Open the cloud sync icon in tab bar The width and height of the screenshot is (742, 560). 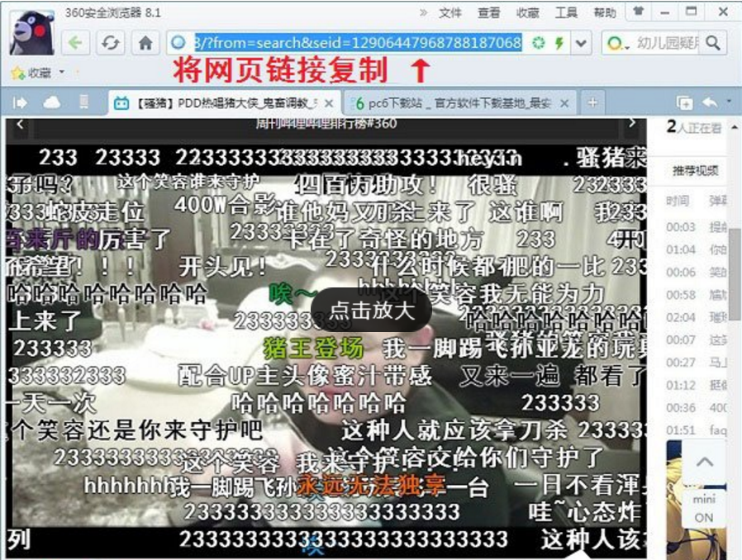point(52,102)
